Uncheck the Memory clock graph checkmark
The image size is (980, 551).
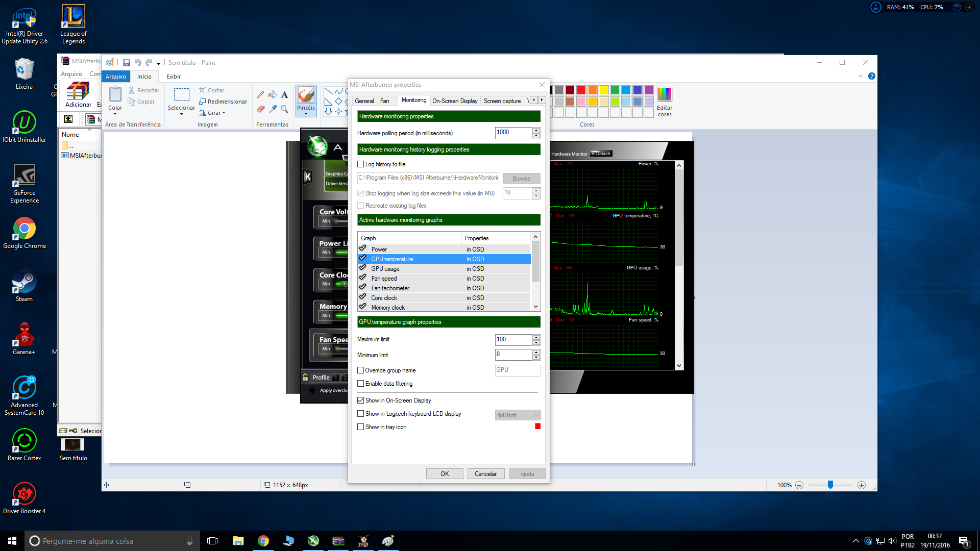pos(363,307)
